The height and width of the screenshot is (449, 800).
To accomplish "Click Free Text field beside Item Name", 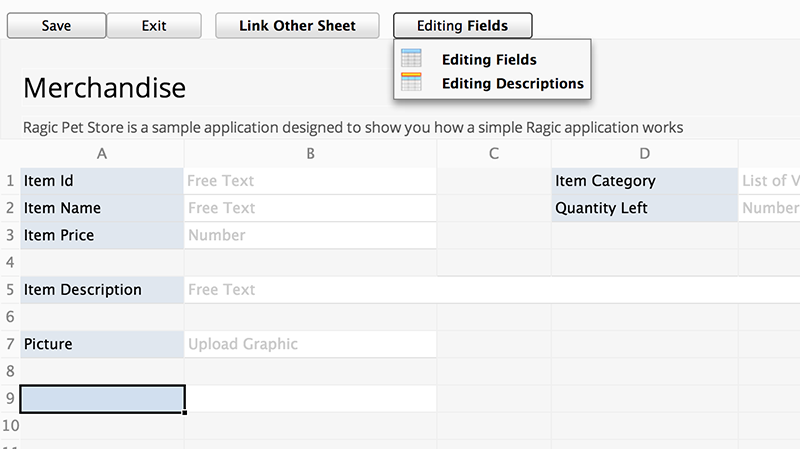I will coord(310,208).
